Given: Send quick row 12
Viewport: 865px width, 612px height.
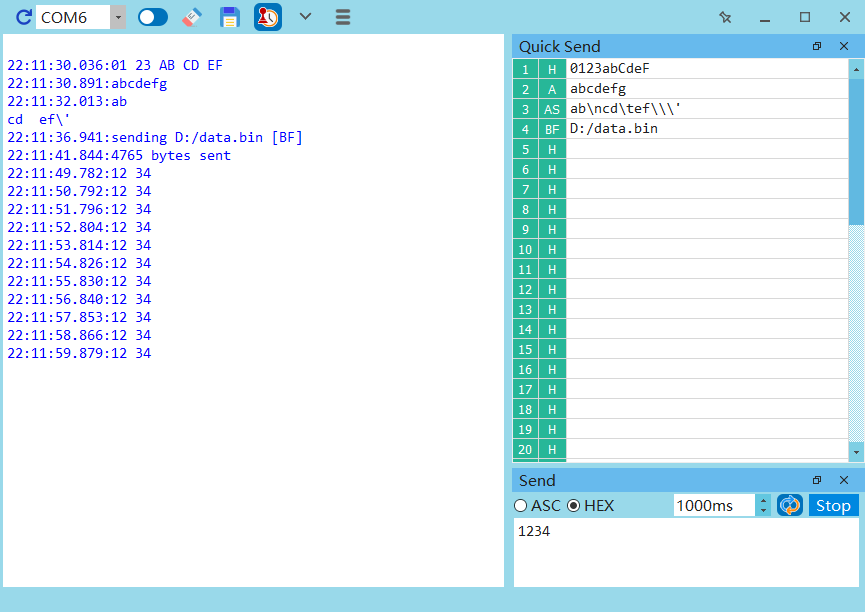Looking at the screenshot, I should [x=525, y=289].
